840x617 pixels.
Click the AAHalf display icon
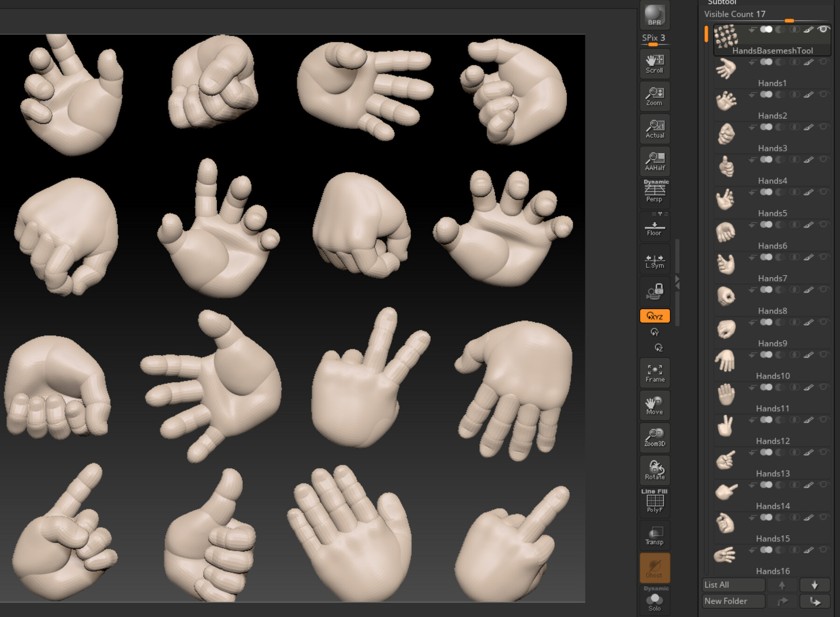point(654,161)
